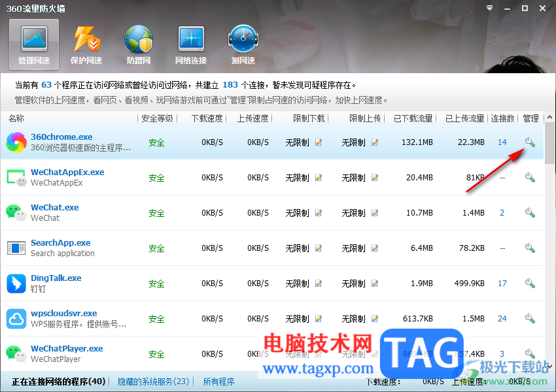Sort by 安全等级 column header

coord(157,118)
